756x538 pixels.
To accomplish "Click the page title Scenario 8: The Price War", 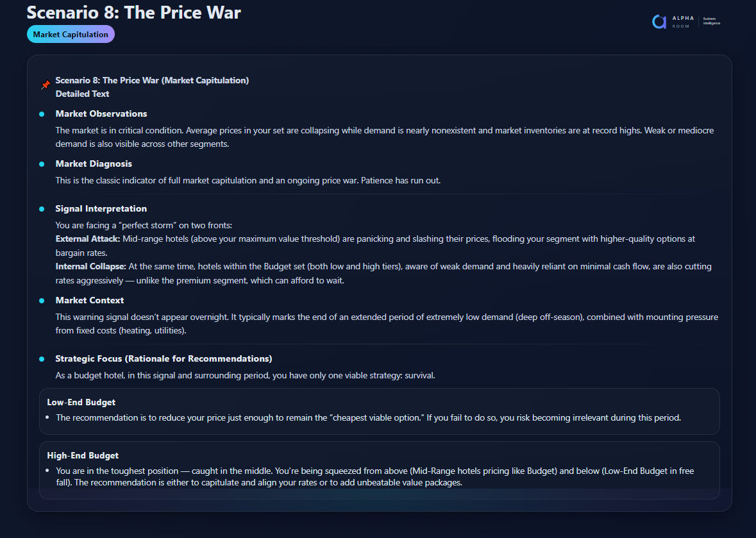I will pos(133,12).
